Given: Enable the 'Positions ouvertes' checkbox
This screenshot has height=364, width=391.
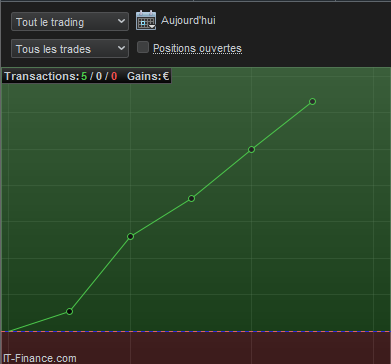Looking at the screenshot, I should (143, 47).
